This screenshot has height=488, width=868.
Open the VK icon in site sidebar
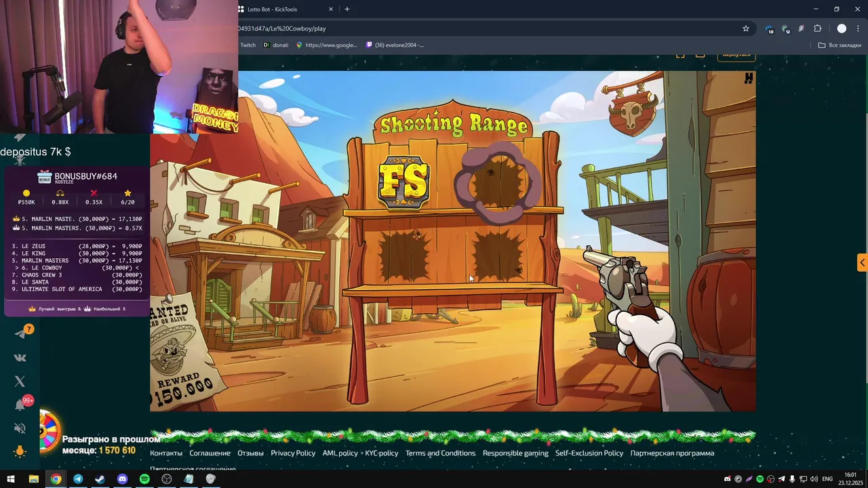[x=20, y=357]
